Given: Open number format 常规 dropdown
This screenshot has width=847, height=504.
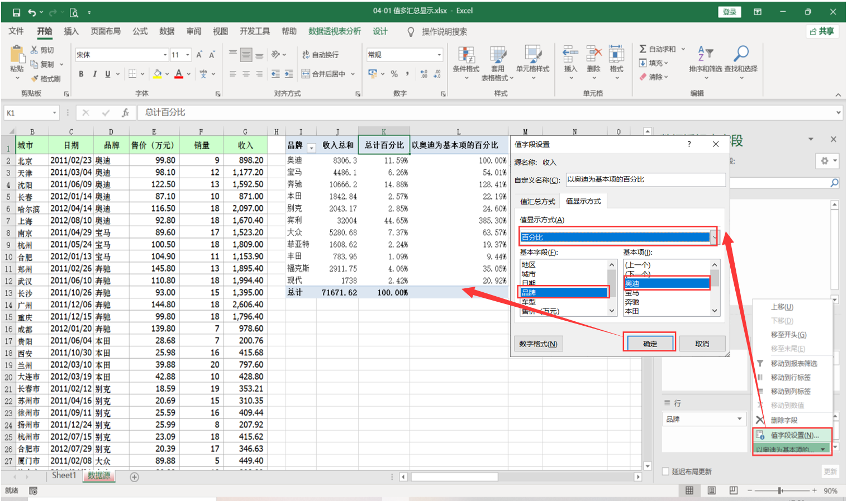Looking at the screenshot, I should click(x=440, y=55).
